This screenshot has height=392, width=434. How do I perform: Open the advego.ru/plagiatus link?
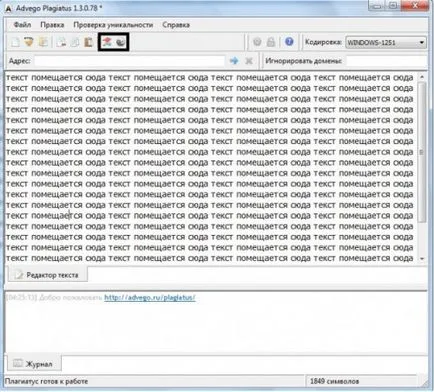(x=150, y=298)
